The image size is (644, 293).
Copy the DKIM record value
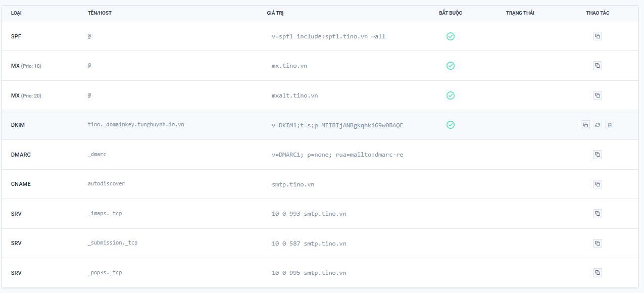(585, 125)
